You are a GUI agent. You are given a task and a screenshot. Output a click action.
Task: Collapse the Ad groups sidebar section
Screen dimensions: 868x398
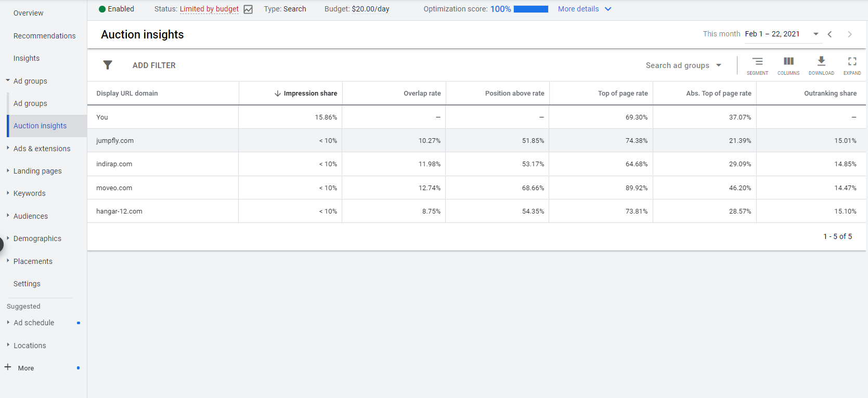pos(8,81)
